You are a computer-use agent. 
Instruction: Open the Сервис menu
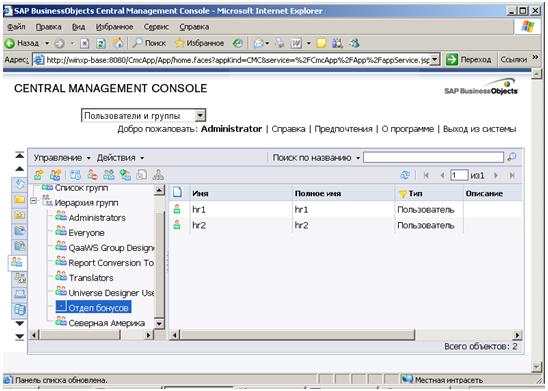pos(156,27)
